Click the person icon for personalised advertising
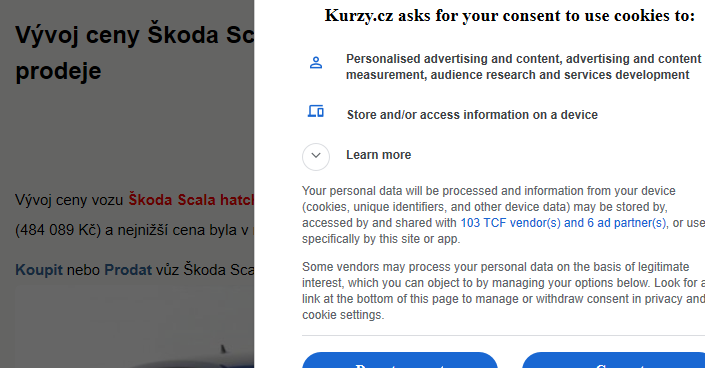 316,62
